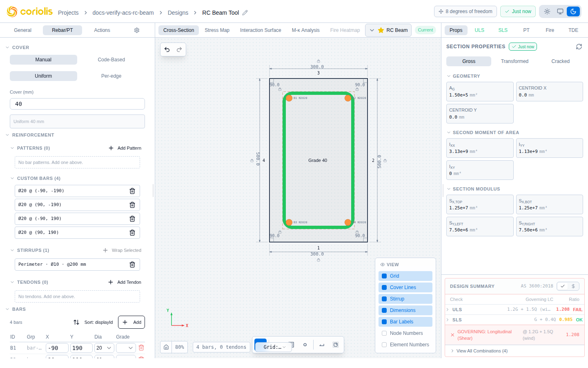588x368 pixels.
Task: Delete bar B1 with red trash icon
Action: pos(141,348)
